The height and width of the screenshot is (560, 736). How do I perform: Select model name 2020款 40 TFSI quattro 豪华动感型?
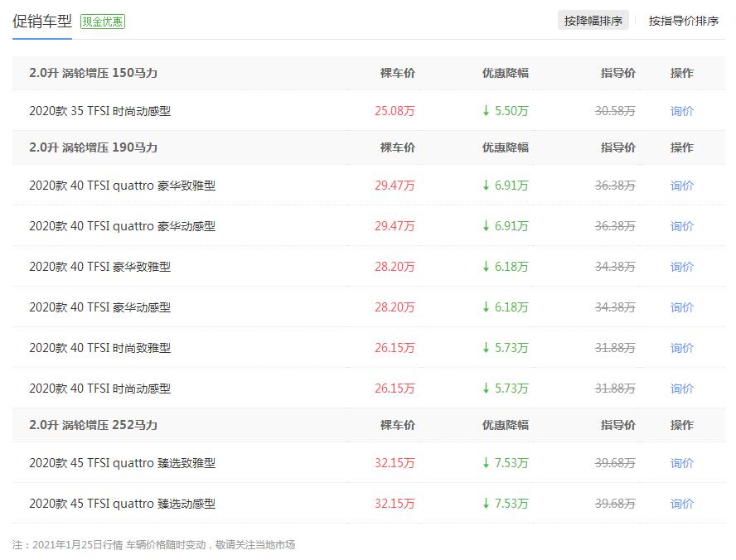point(122,226)
